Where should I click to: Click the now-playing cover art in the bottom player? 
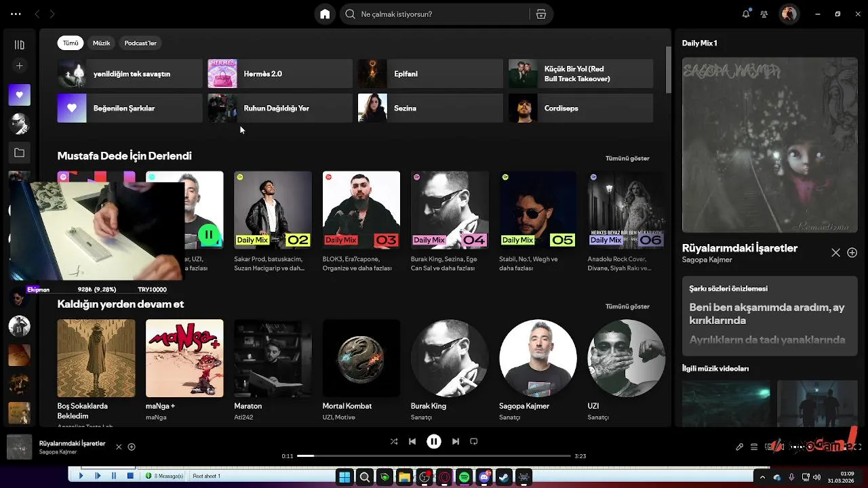click(x=19, y=447)
